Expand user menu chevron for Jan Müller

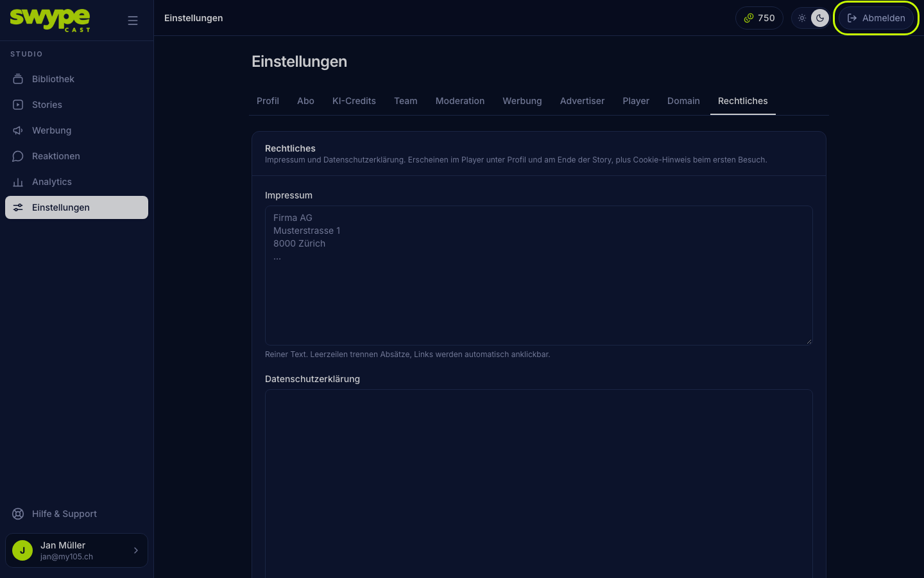point(136,550)
